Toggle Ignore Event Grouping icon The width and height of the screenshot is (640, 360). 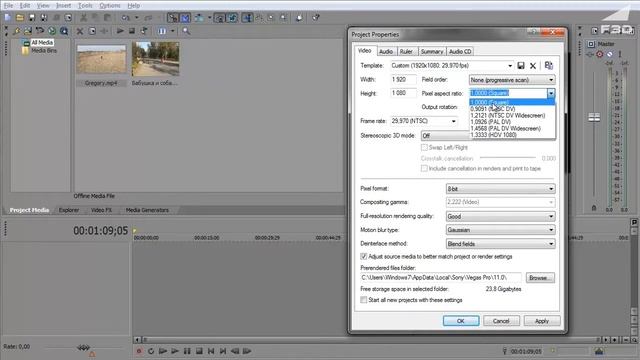(x=233, y=18)
